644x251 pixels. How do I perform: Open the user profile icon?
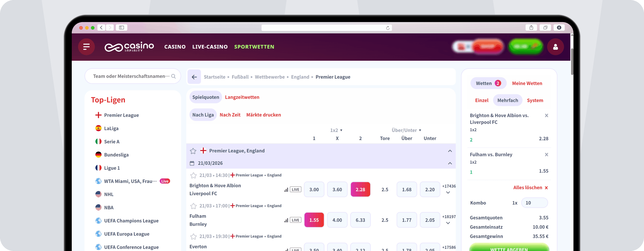pos(555,47)
